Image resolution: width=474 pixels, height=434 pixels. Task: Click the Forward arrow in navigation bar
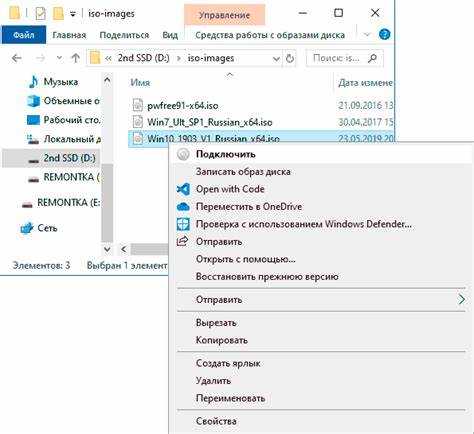click(40, 58)
